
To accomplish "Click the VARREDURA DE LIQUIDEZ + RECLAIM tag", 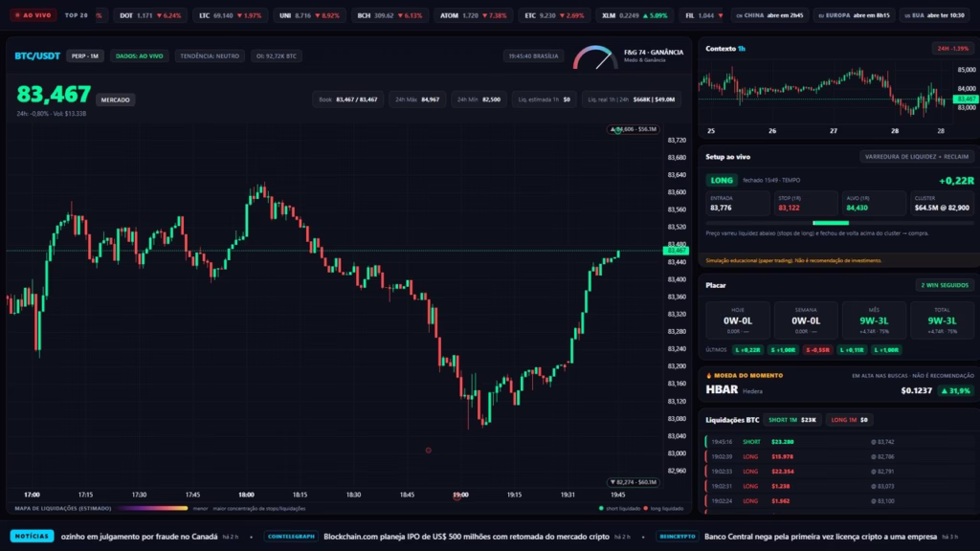I will pyautogui.click(x=916, y=157).
